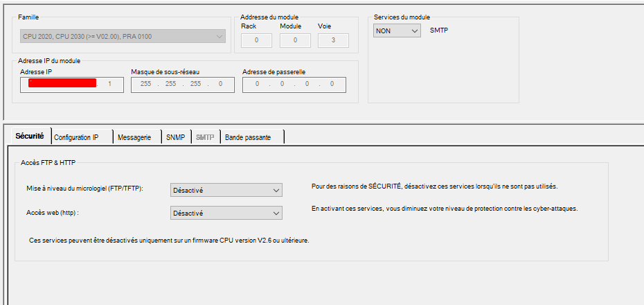Click last octet of Masque de sous-réseau
Screen dimensions: 644x305
click(x=220, y=84)
